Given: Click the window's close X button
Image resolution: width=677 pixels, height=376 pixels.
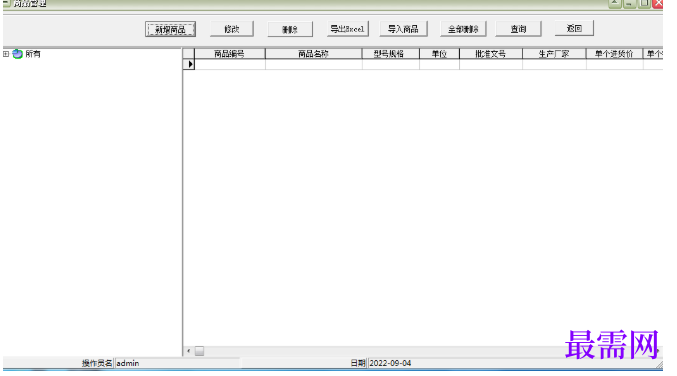Looking at the screenshot, I should (x=658, y=3).
